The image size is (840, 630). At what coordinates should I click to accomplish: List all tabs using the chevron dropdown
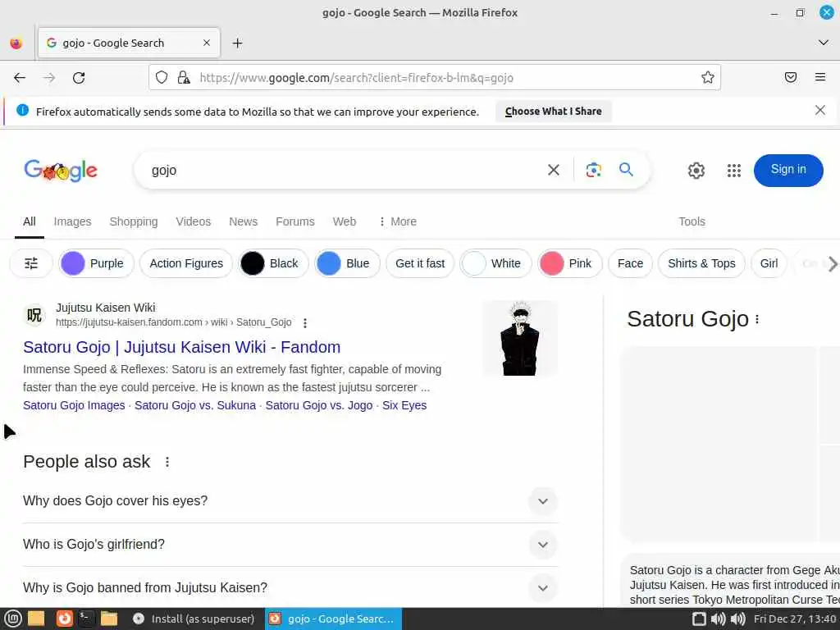point(824,43)
